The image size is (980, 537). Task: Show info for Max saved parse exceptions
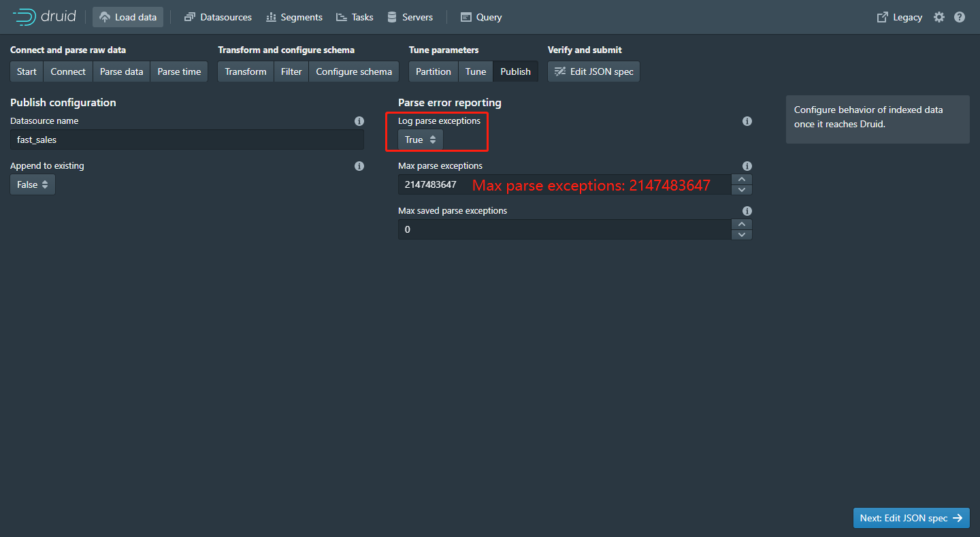[x=747, y=211]
